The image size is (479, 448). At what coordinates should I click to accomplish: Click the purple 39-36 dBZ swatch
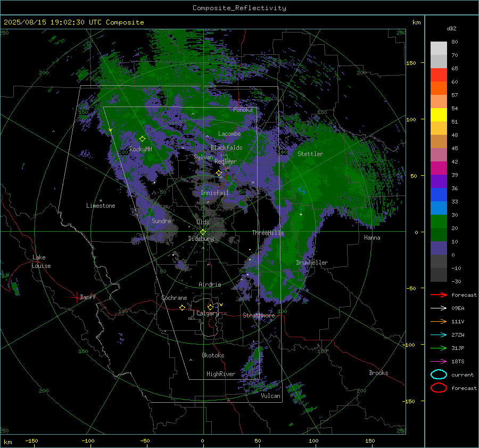(439, 182)
